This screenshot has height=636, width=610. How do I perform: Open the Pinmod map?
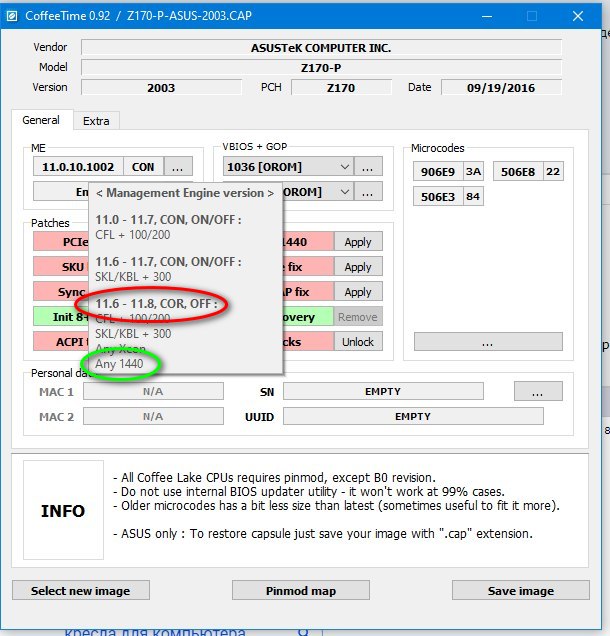click(301, 590)
